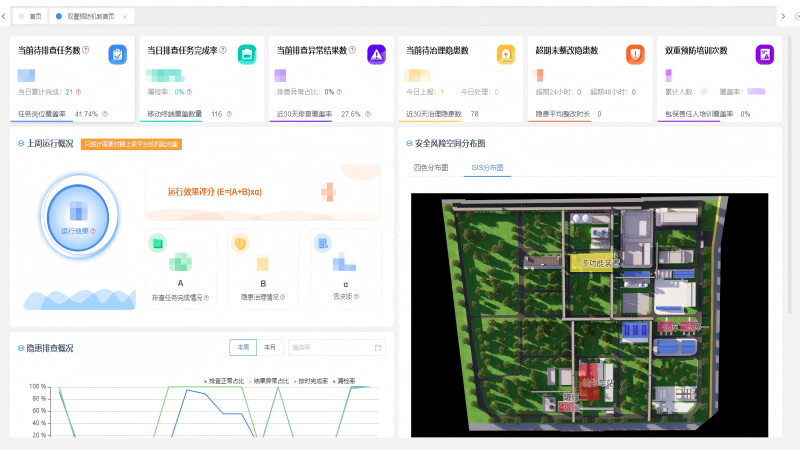The width and height of the screenshot is (800, 450).
Task: Click the 当前待排查任务数 clipboard icon
Action: coord(118,55)
